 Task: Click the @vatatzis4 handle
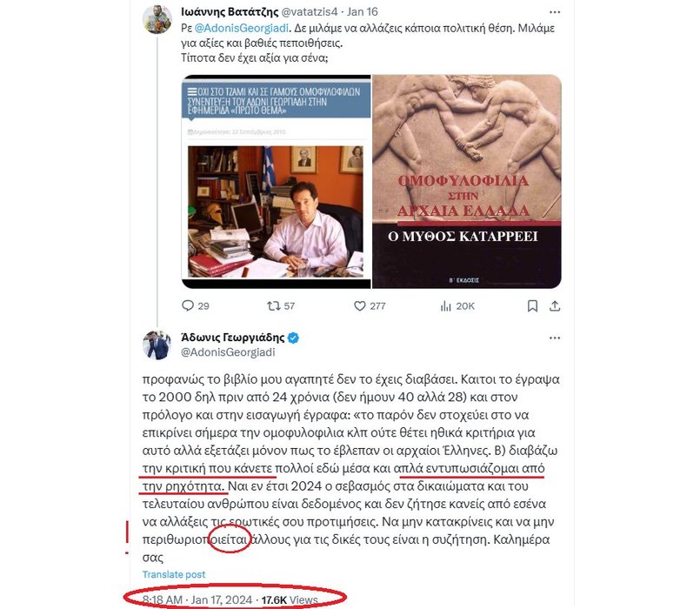(x=310, y=11)
